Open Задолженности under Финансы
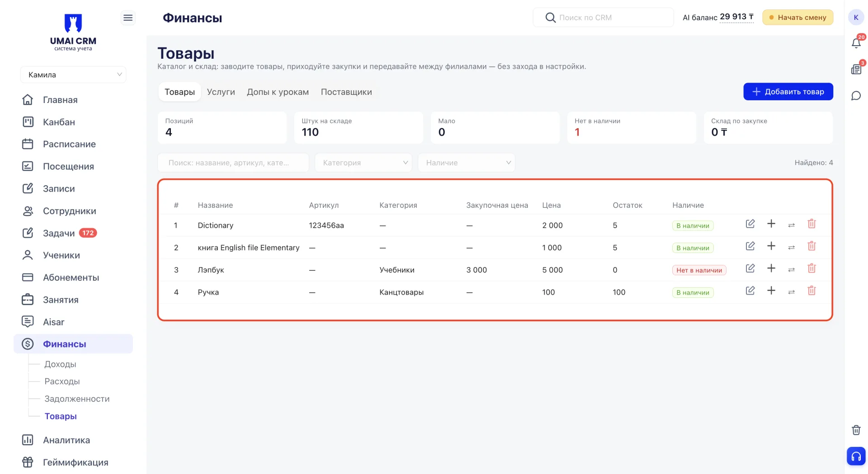The height and width of the screenshot is (474, 868). 77,399
